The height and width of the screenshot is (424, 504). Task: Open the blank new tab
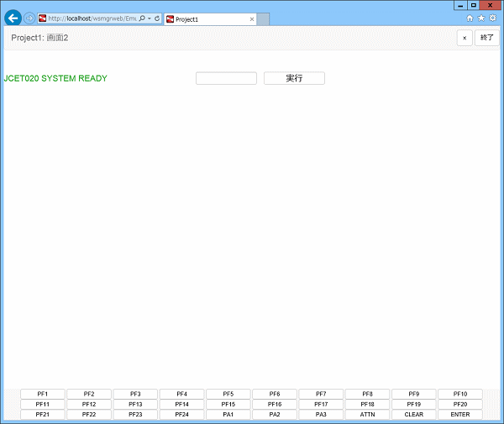pos(263,19)
